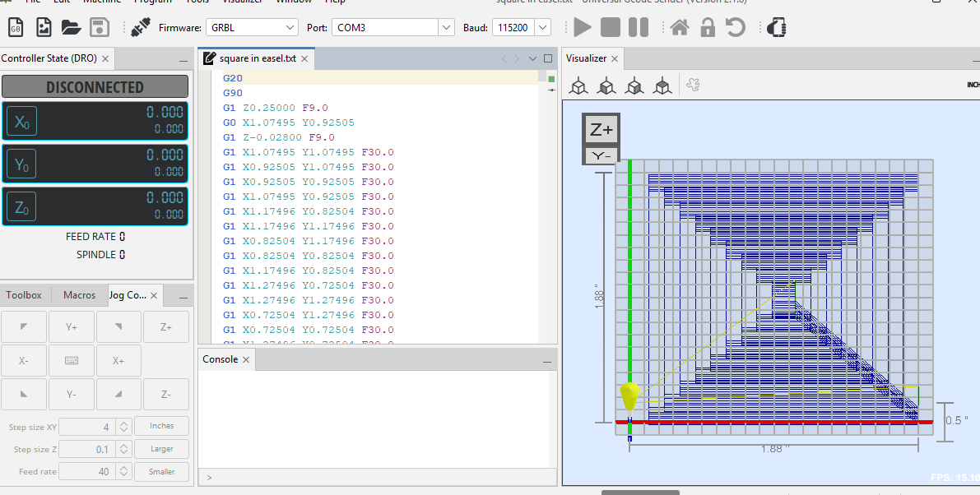The image size is (980, 495).
Task: Click the connect/disconnect plug icon
Action: [140, 28]
